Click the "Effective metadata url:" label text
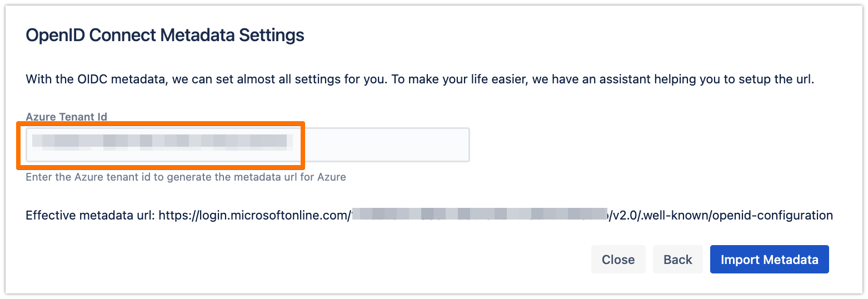Viewport: 868px width, 299px height. [x=91, y=215]
